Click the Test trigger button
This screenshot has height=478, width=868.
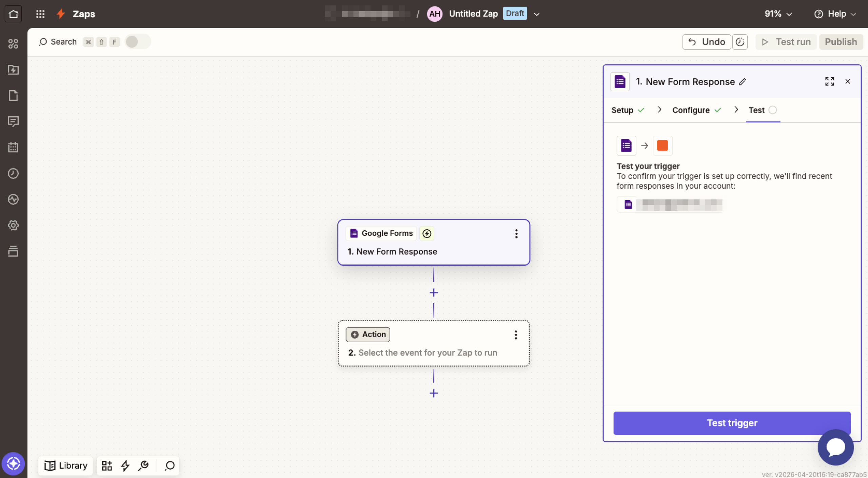(x=731, y=423)
